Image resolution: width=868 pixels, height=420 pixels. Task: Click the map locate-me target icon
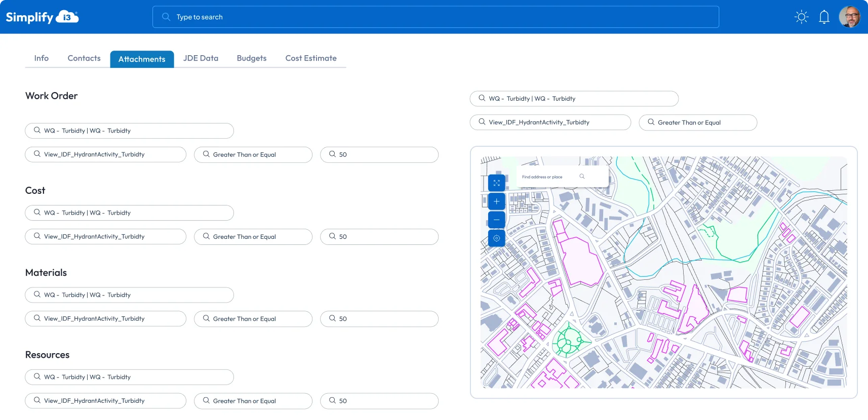point(496,238)
